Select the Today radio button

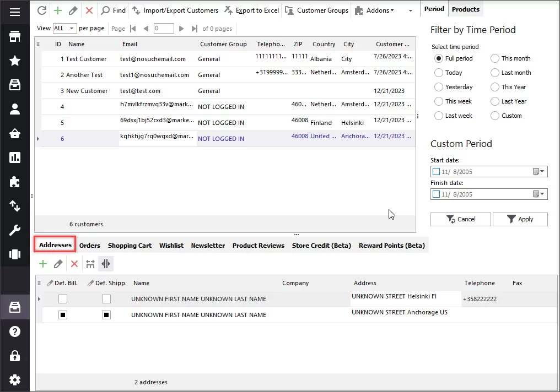[439, 73]
